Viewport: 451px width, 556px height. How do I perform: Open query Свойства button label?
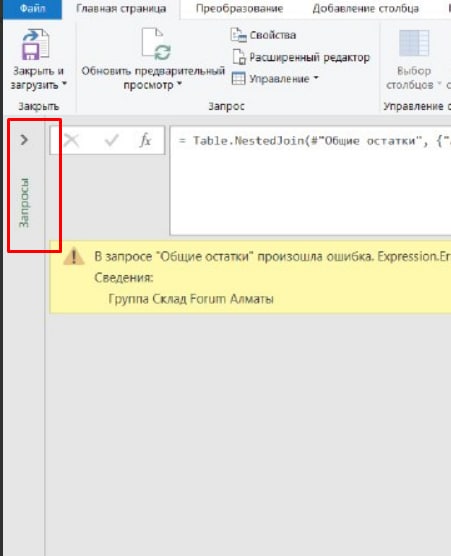(273, 35)
